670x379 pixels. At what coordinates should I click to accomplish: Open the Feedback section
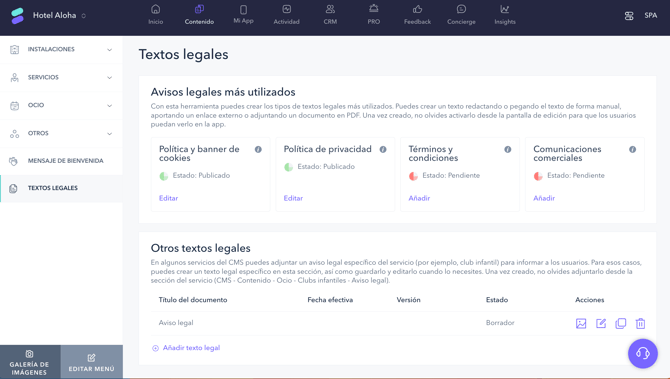(417, 15)
